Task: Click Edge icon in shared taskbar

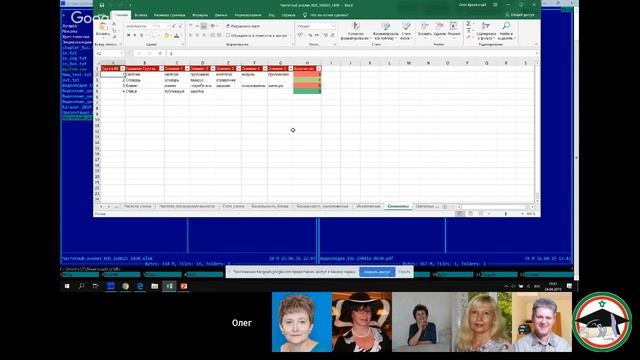Action: click(x=140, y=286)
